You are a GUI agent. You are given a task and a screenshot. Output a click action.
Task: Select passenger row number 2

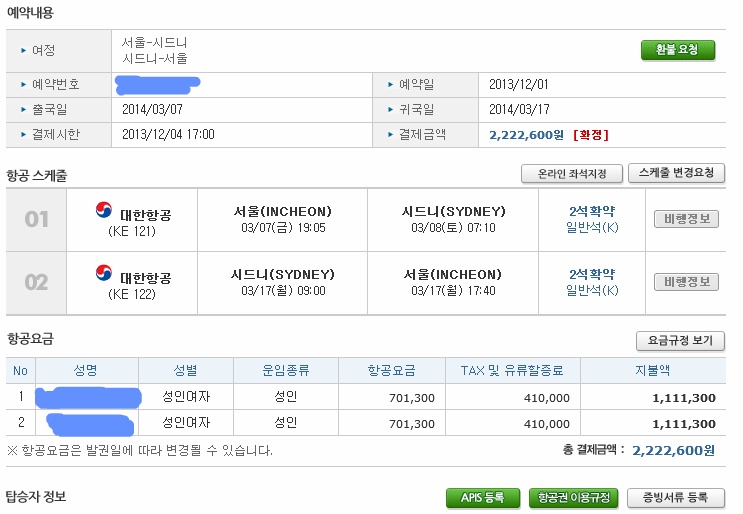tap(366, 423)
